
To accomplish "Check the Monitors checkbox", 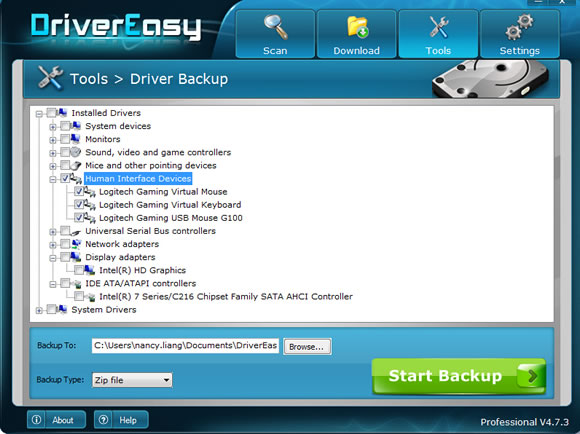I will pos(65,139).
